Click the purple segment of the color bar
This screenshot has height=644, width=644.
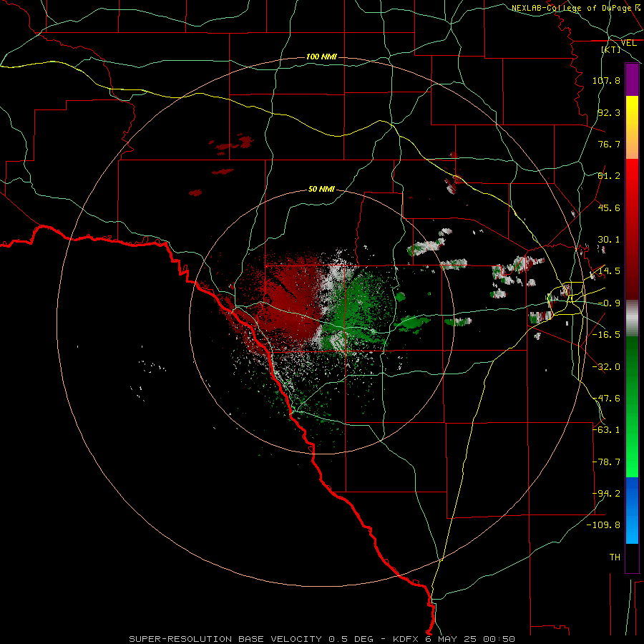(x=632, y=79)
